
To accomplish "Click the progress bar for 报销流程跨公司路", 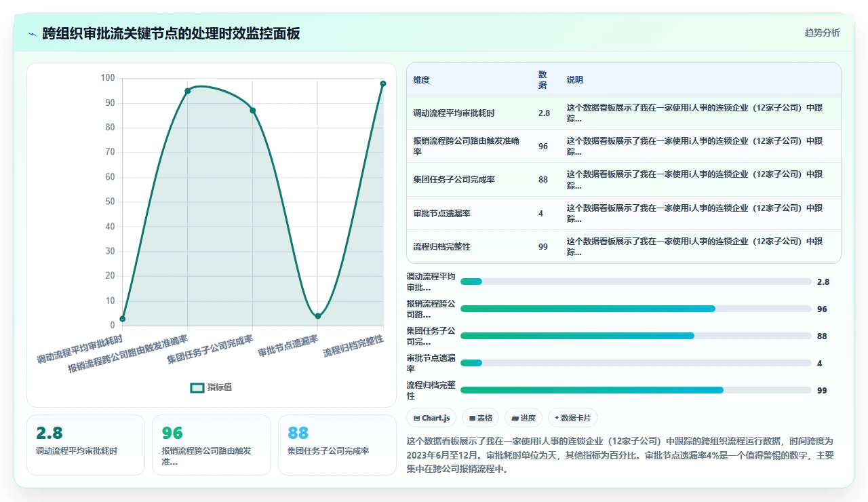I will [635, 309].
